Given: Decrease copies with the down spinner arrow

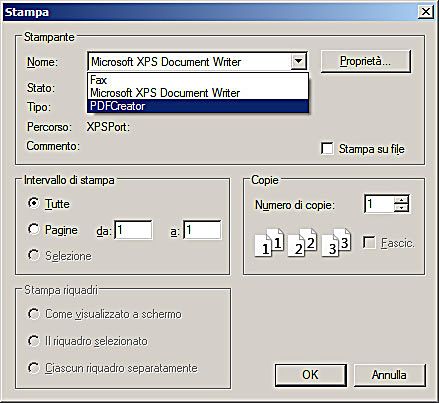Looking at the screenshot, I should pos(401,208).
